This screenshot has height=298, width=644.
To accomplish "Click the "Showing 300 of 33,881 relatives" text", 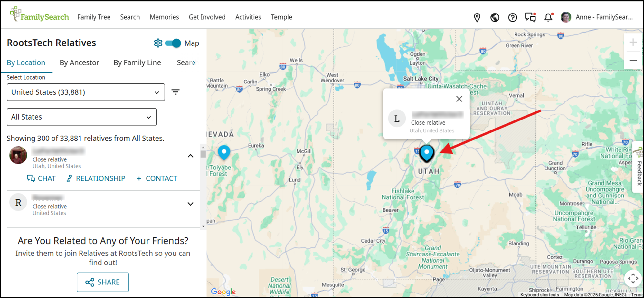I will [x=86, y=138].
